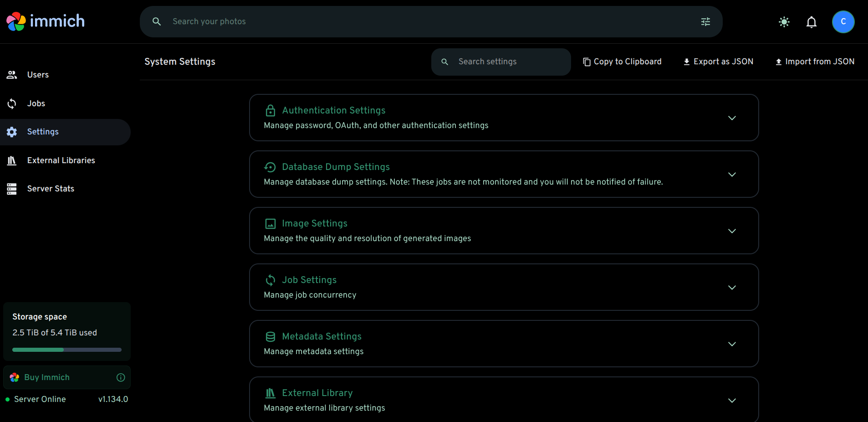Image resolution: width=868 pixels, height=422 pixels.
Task: Click Import from JSON button
Action: pos(815,62)
